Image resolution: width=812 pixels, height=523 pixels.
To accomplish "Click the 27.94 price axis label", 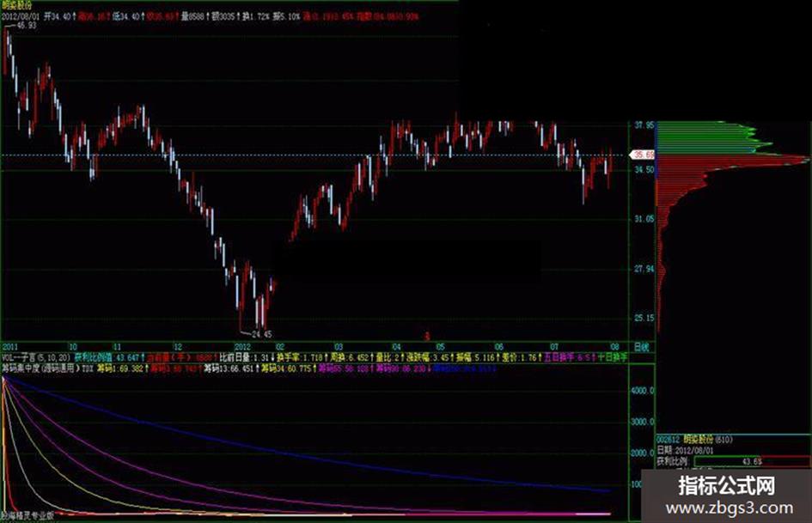I will click(644, 269).
